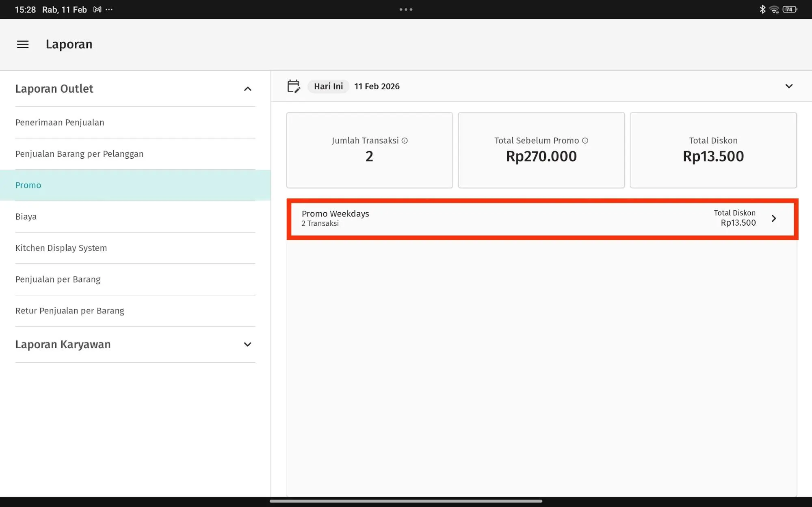
Task: Click info icon beside Total Sebelum Promo
Action: point(585,140)
